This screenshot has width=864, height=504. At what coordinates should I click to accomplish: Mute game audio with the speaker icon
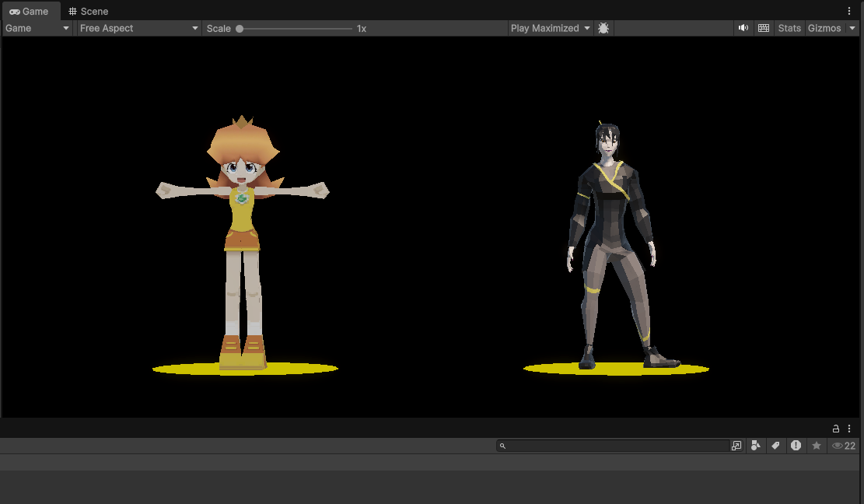[x=743, y=28]
